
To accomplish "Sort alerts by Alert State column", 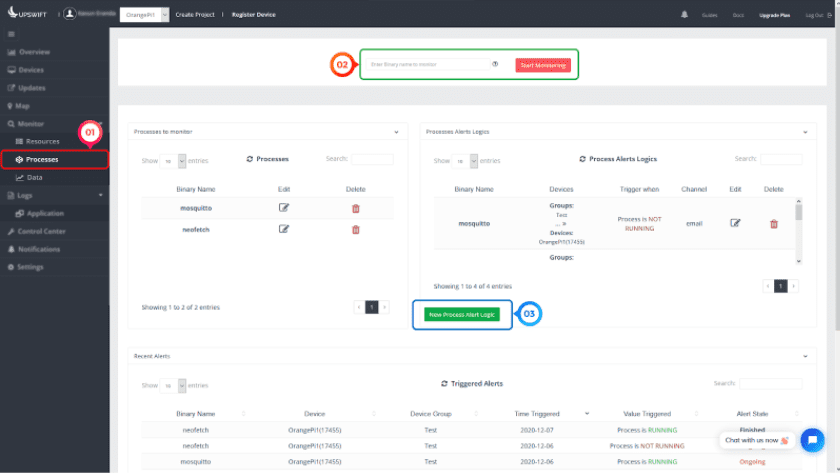I will 752,414.
